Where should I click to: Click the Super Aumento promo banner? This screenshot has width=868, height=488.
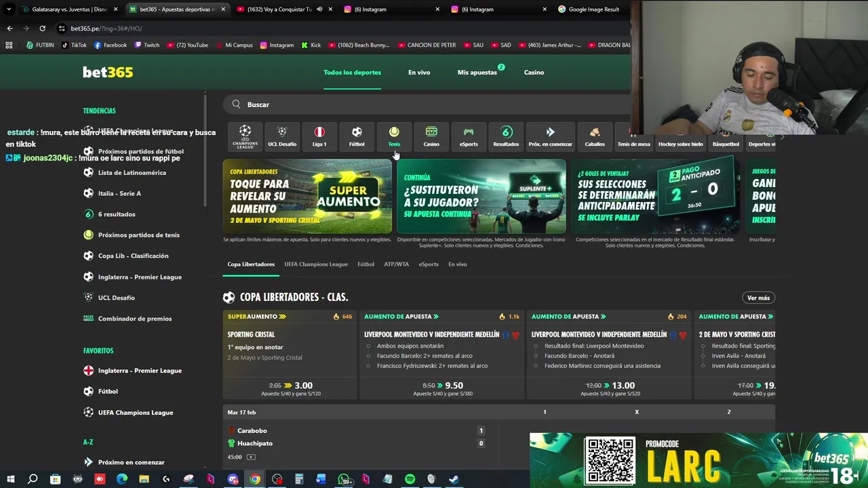pyautogui.click(x=307, y=197)
